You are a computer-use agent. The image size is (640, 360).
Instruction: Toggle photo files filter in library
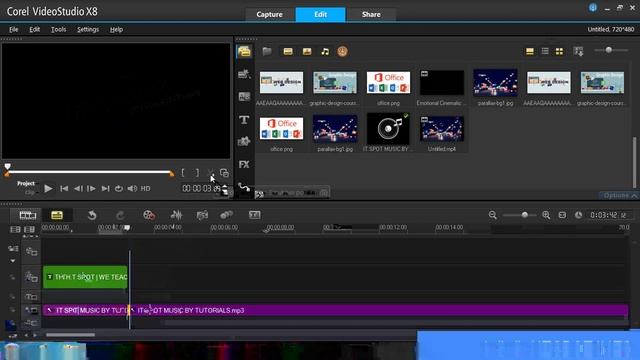[x=307, y=51]
